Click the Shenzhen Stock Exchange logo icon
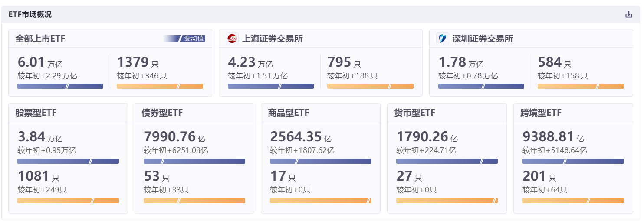 [x=442, y=39]
